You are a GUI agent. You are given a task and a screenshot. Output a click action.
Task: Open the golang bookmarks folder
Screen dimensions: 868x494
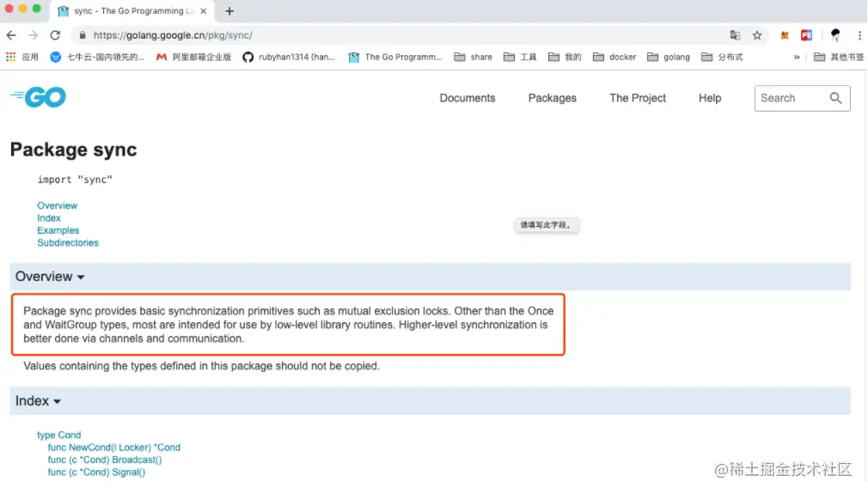(x=668, y=57)
